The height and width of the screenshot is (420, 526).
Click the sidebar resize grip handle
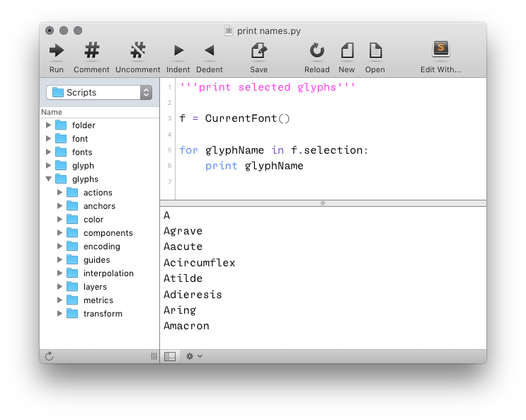coord(154,356)
